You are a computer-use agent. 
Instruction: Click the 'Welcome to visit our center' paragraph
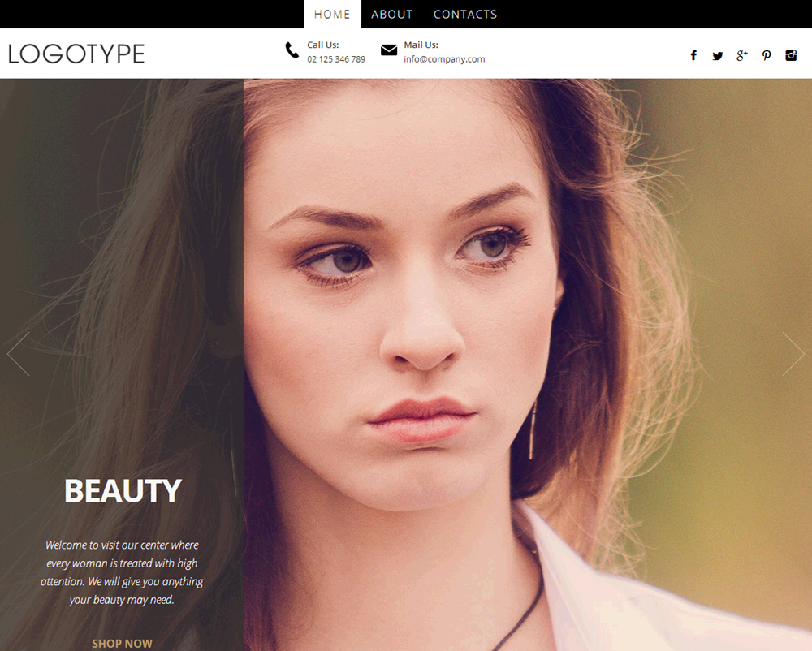tap(123, 572)
